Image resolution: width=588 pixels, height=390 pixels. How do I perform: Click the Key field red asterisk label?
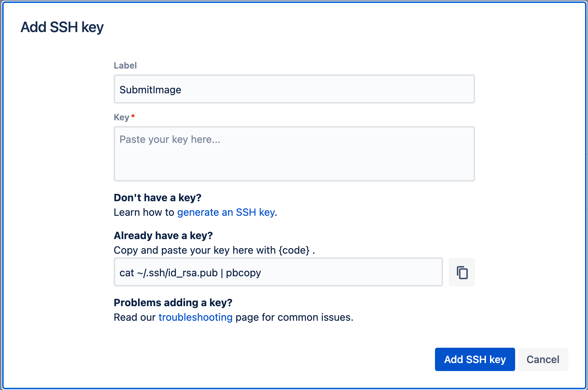click(x=124, y=117)
